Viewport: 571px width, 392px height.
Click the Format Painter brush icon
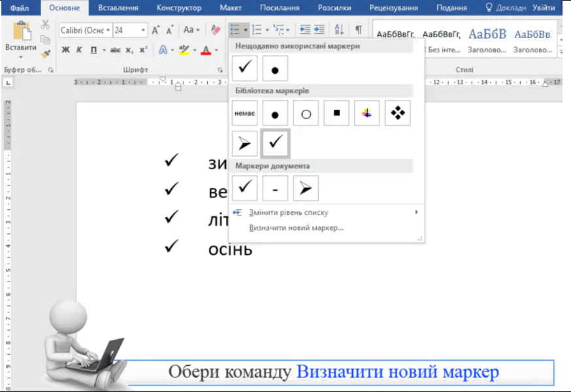(x=45, y=54)
